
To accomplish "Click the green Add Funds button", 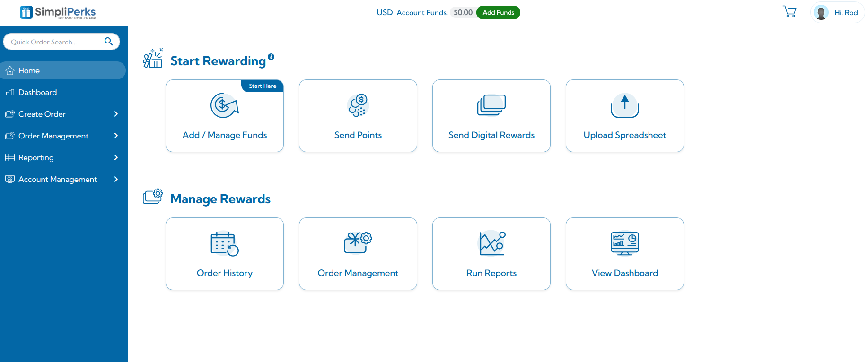I will pos(498,12).
